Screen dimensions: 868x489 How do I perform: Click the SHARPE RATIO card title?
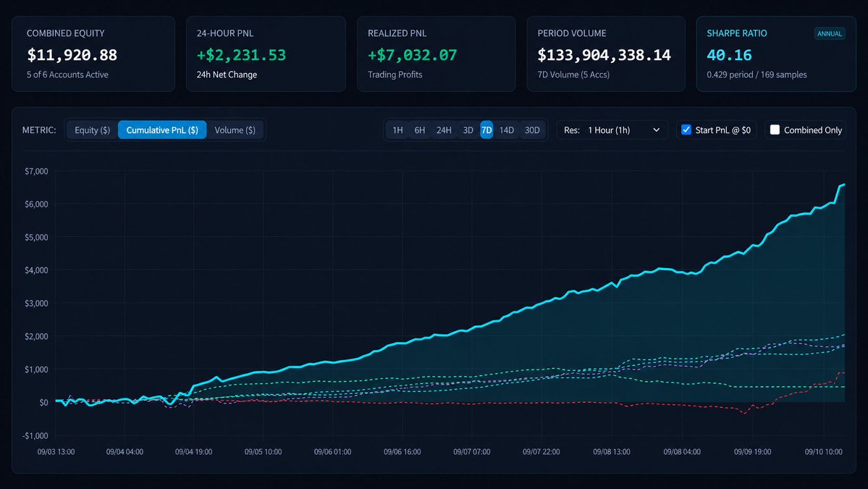737,33
